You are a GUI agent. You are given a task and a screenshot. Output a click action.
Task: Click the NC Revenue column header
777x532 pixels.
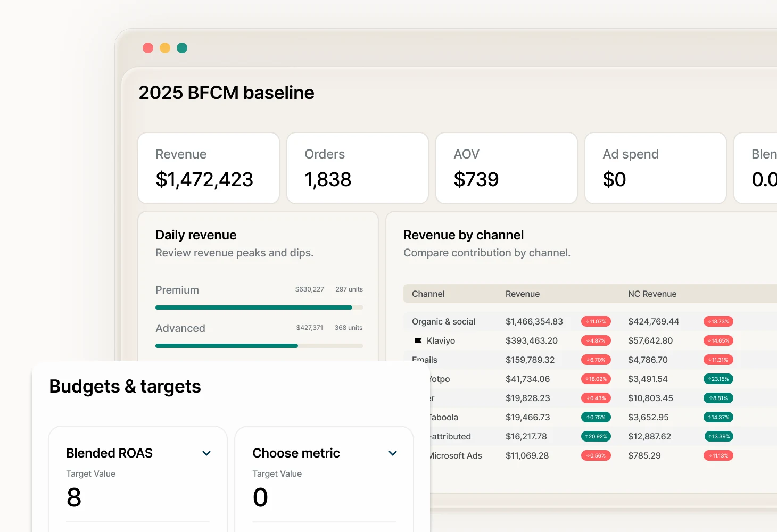(652, 294)
